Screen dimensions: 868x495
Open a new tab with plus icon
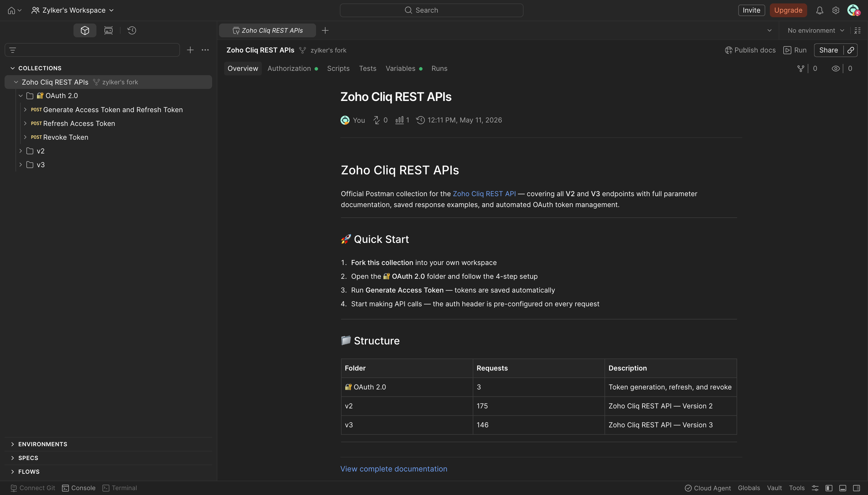pyautogui.click(x=325, y=31)
